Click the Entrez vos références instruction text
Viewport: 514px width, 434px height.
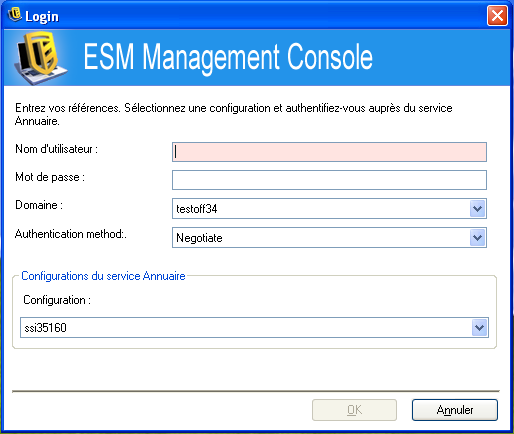234,114
